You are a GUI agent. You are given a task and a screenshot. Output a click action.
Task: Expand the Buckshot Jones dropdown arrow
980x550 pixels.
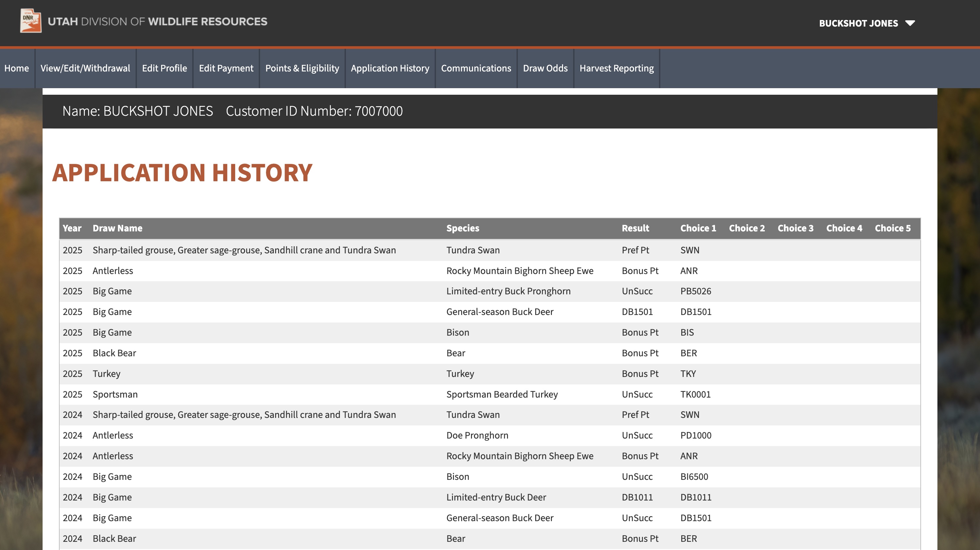[910, 23]
